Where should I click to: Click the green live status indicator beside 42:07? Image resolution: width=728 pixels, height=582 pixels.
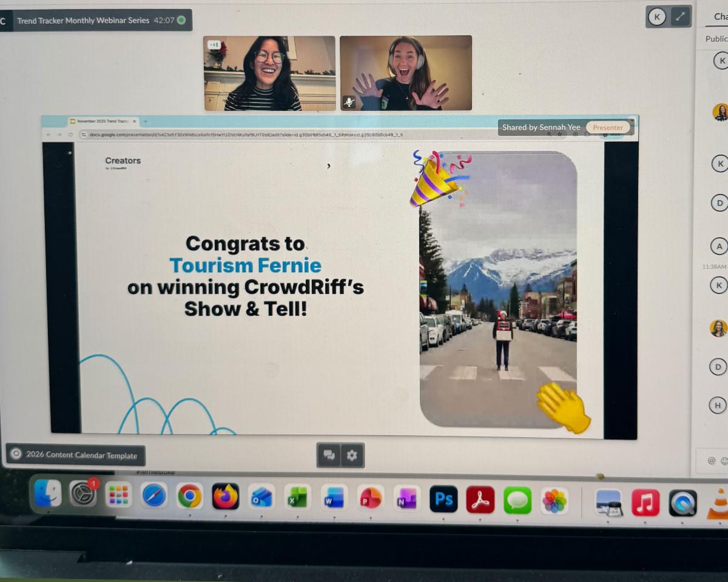pos(181,21)
